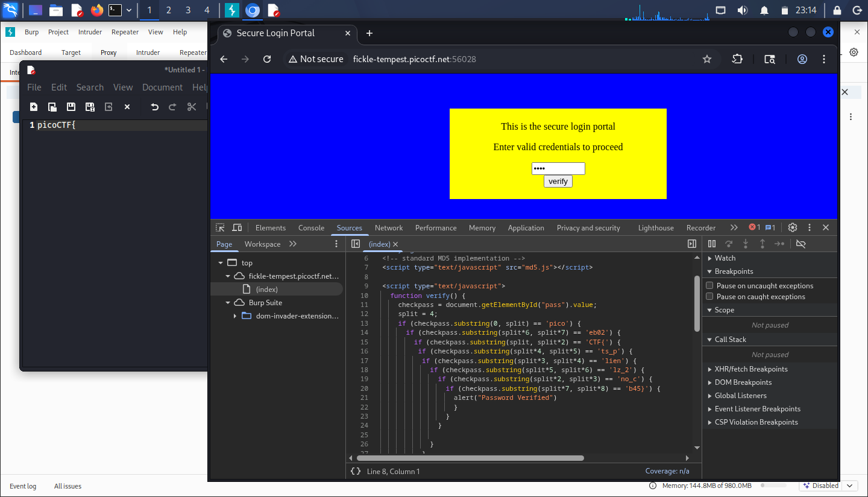Bookmark this page with the star icon
The width and height of the screenshot is (868, 497).
pos(707,59)
